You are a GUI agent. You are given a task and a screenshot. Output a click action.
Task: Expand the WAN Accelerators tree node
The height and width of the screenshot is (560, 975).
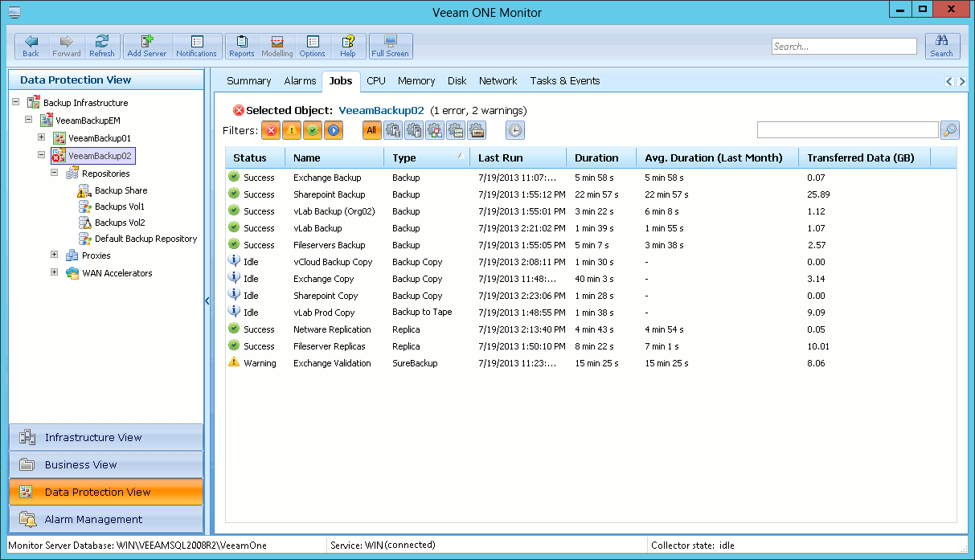point(55,272)
